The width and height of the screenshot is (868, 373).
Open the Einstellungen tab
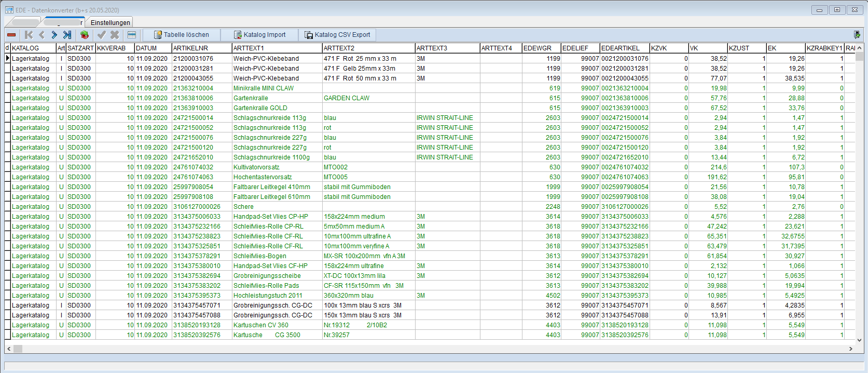tap(110, 22)
